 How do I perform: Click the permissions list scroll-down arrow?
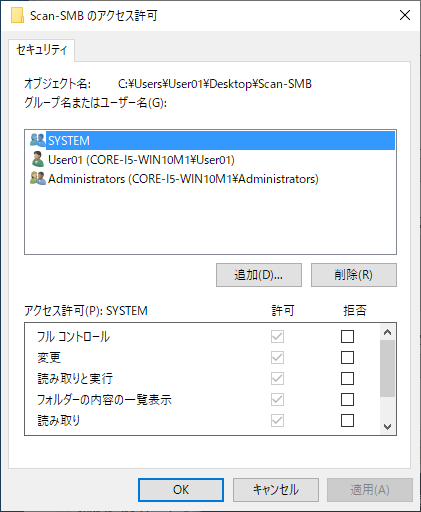pyautogui.click(x=387, y=426)
